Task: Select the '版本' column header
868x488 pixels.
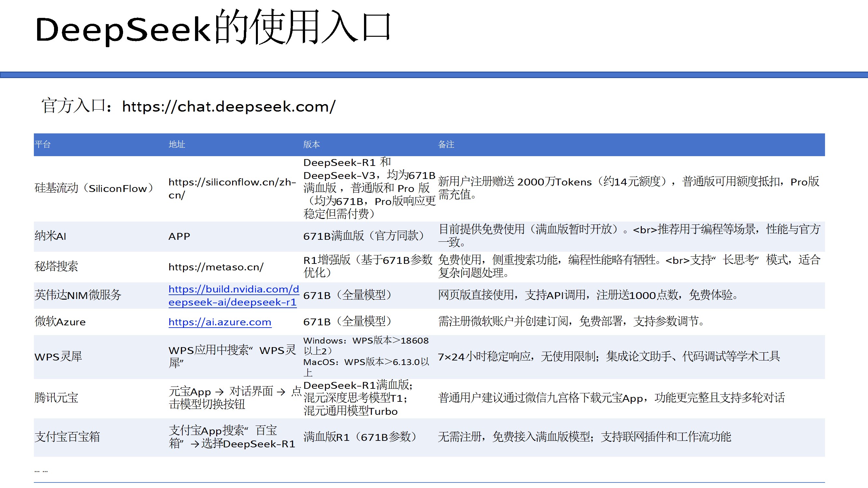Action: coord(311,144)
